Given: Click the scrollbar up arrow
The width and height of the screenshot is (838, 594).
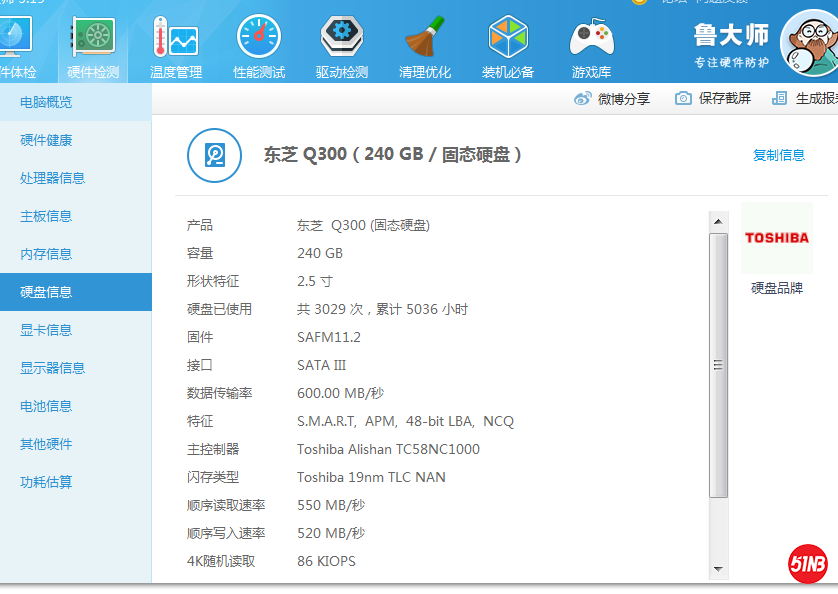Looking at the screenshot, I should [x=718, y=219].
